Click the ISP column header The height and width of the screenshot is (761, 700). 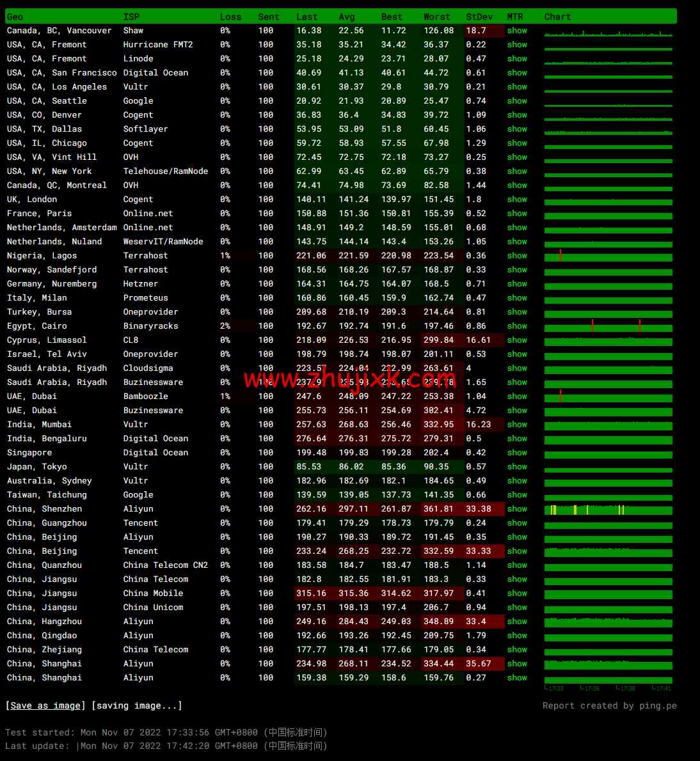point(131,17)
